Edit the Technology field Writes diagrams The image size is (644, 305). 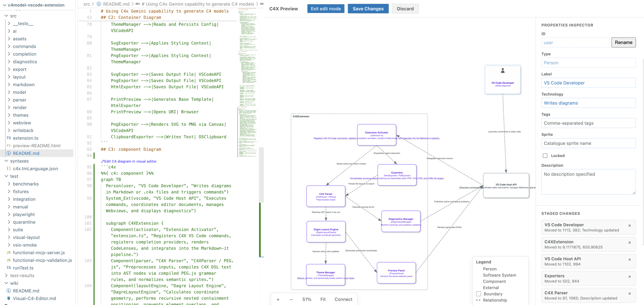[x=588, y=103]
